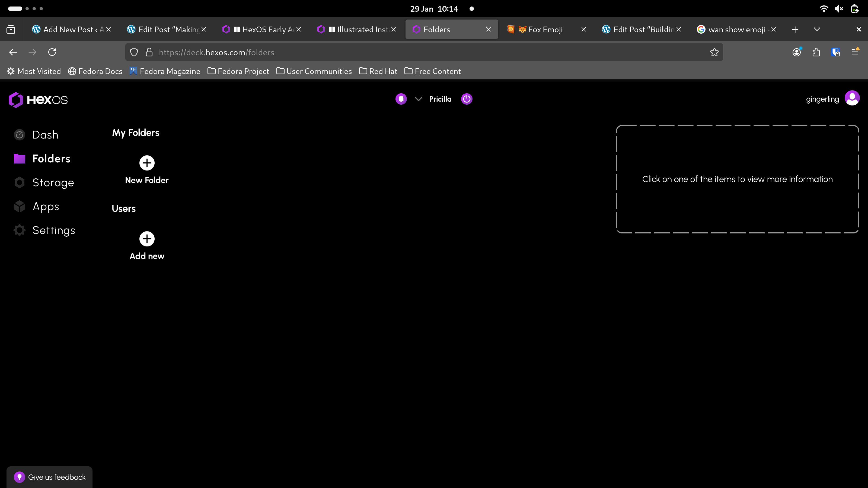The image size is (868, 488).
Task: Open the Dash page in sidebar
Action: tap(45, 135)
